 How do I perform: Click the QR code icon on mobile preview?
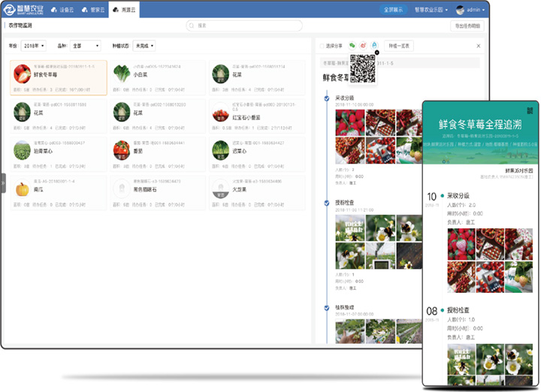point(529,110)
